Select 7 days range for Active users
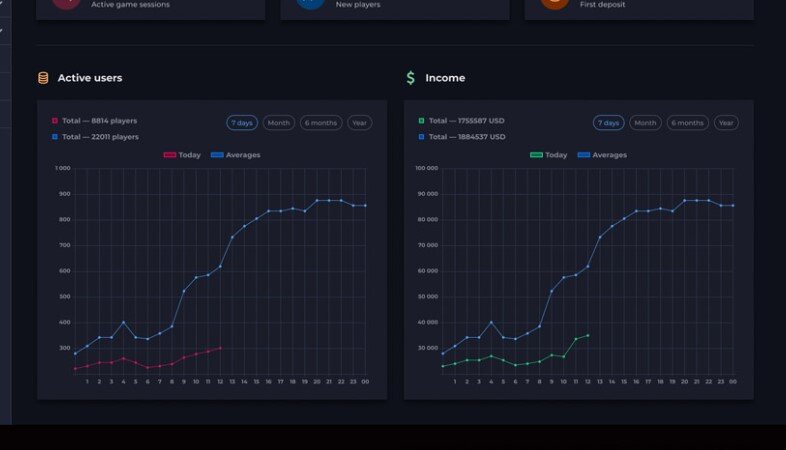Viewport: 786px width, 450px height. tap(242, 123)
